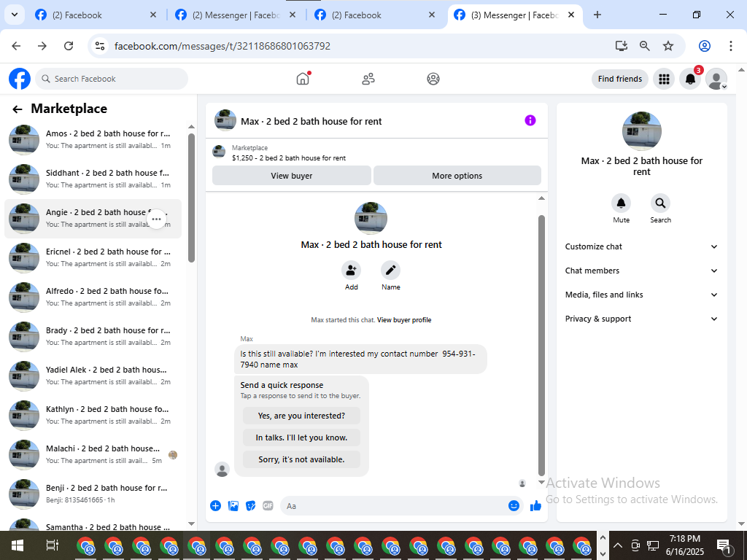747x560 pixels.
Task: Switch to the first (2) Facebook tab
Action: [96, 15]
